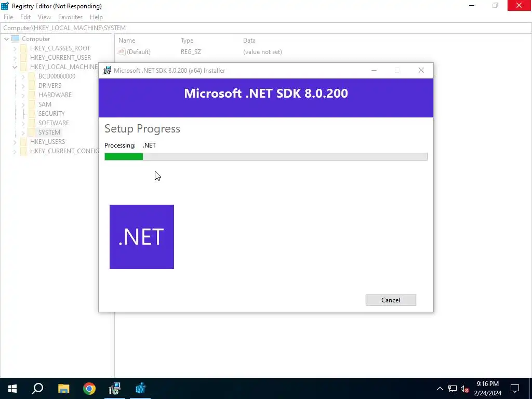Select the (Default) registry value
Viewport: 532px width, 399px height.
[138, 52]
